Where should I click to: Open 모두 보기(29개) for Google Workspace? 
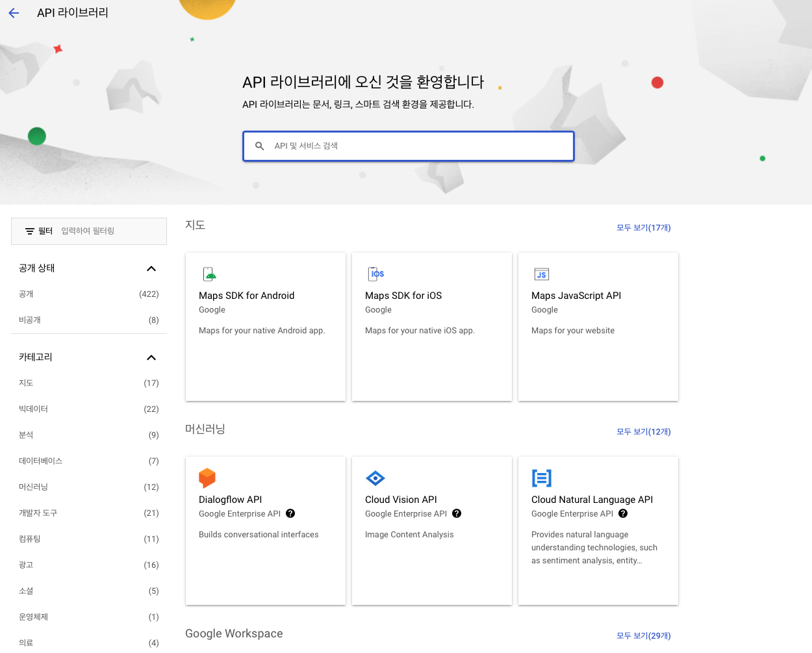(x=644, y=636)
